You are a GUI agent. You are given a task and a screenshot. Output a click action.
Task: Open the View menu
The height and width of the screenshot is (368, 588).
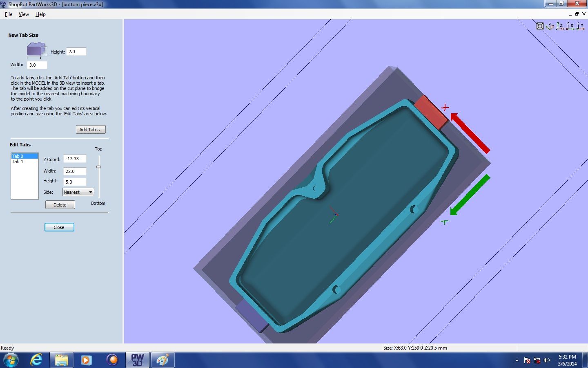point(23,14)
